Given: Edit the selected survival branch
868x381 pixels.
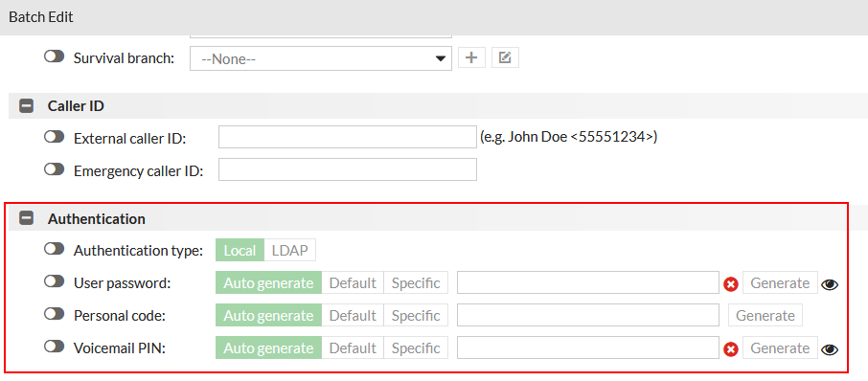Looking at the screenshot, I should (505, 57).
